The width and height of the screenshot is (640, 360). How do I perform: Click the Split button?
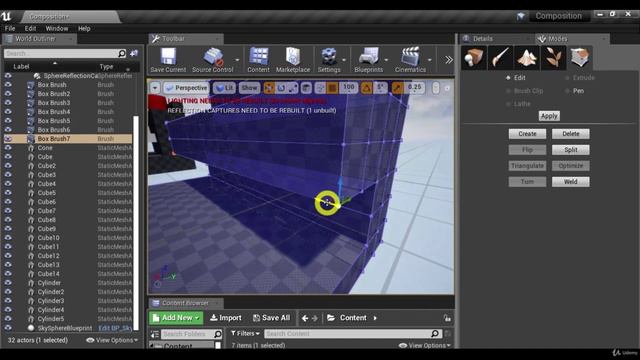click(571, 150)
